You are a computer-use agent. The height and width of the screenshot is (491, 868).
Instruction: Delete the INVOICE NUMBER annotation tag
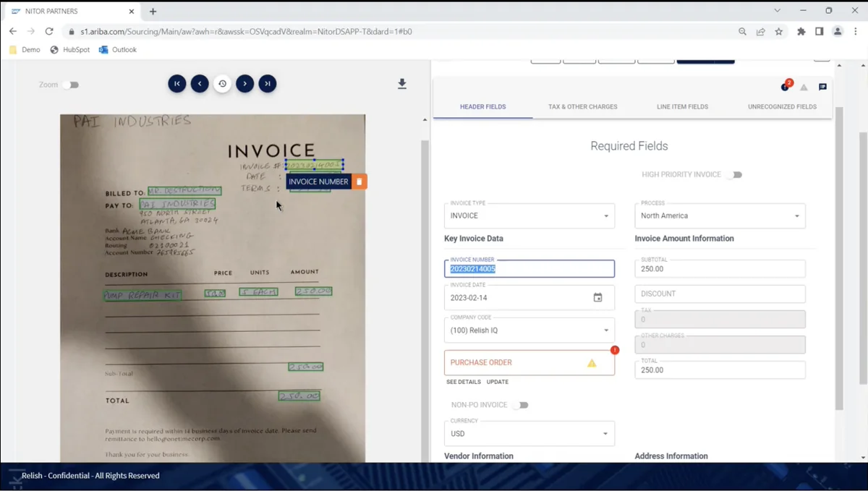coord(359,182)
